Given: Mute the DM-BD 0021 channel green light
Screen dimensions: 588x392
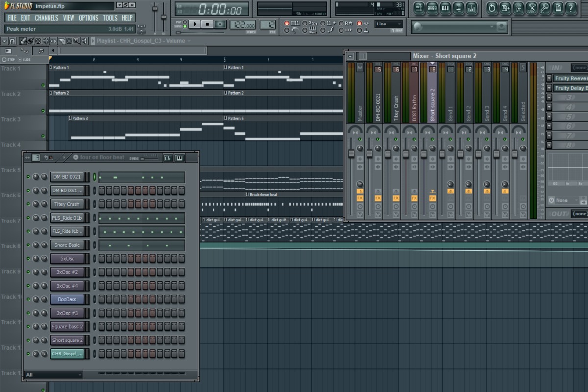Looking at the screenshot, I should pos(28,177).
